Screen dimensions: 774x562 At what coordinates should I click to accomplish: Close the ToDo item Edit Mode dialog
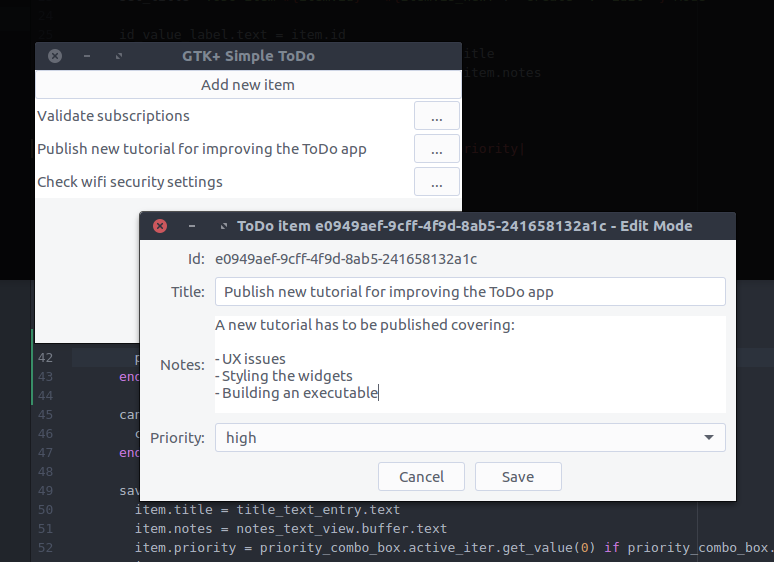click(160, 226)
